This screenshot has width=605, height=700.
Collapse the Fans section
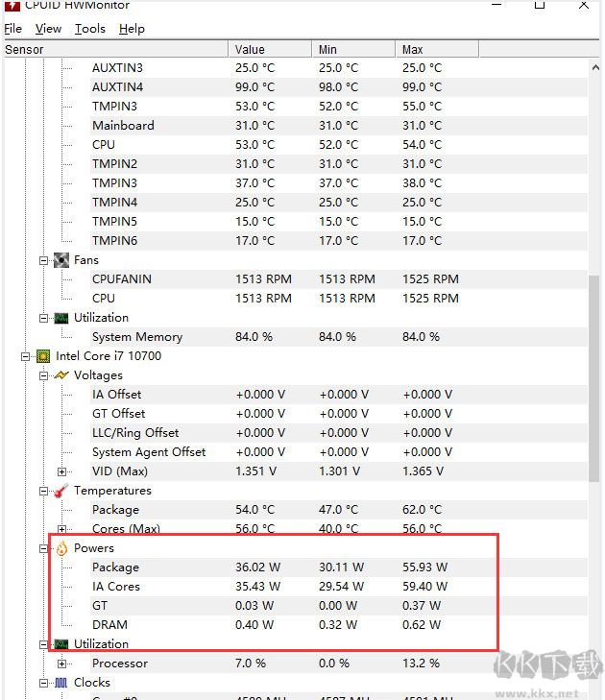point(43,260)
